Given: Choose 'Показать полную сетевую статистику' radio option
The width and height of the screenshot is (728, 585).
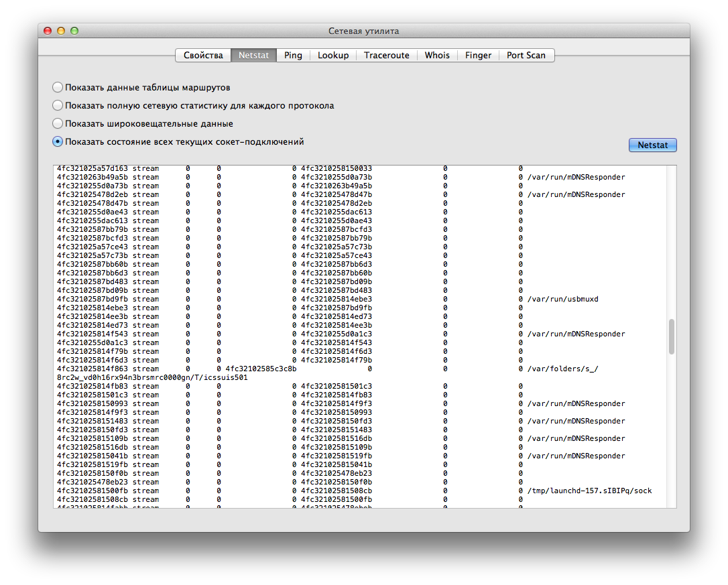Looking at the screenshot, I should click(x=58, y=106).
